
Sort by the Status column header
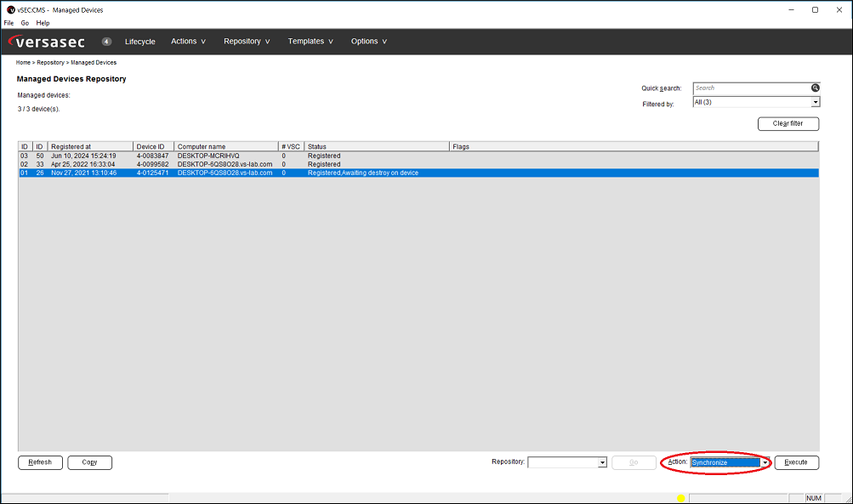pos(377,147)
